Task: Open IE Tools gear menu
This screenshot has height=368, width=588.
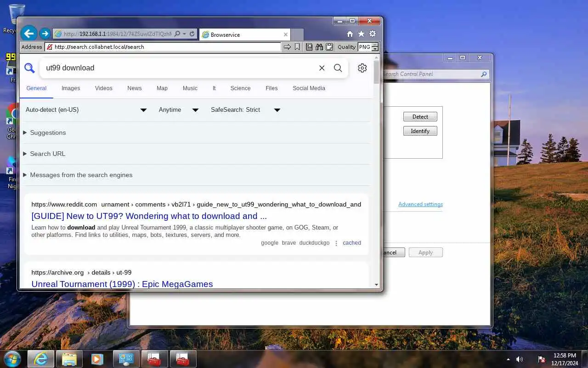Action: [373, 34]
